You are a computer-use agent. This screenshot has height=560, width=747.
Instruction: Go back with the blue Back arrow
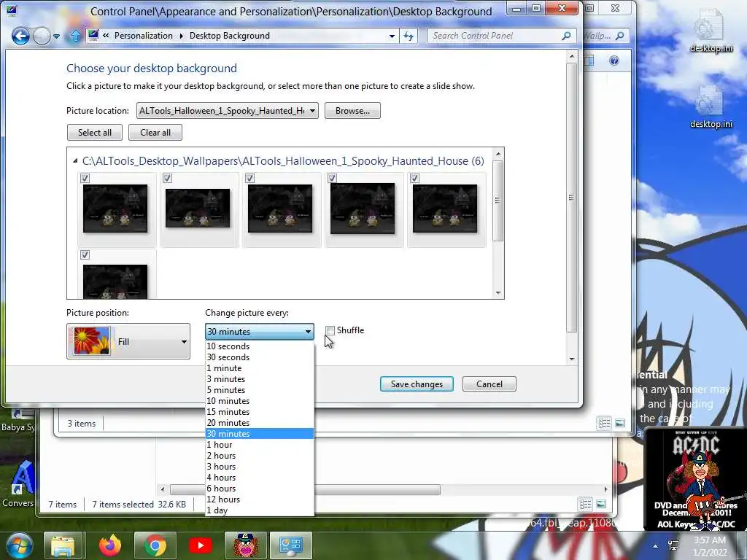[20, 36]
